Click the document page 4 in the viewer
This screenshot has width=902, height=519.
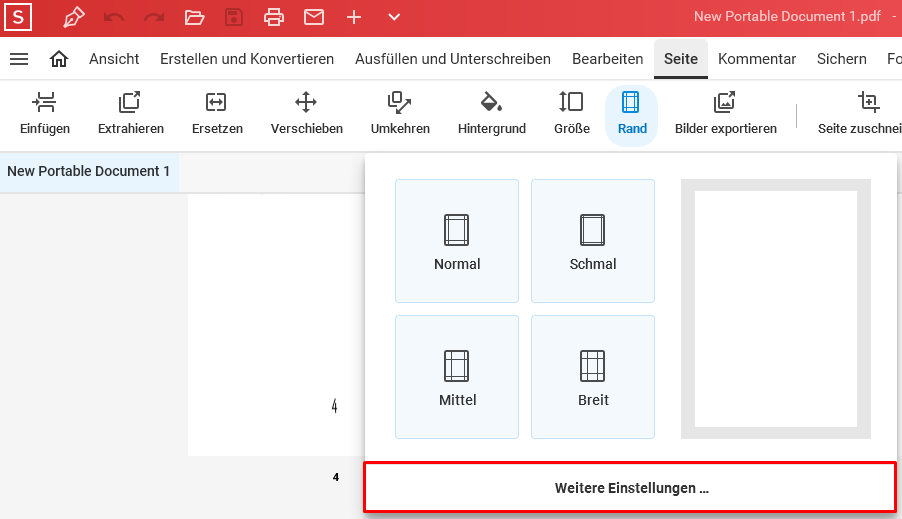pos(276,325)
